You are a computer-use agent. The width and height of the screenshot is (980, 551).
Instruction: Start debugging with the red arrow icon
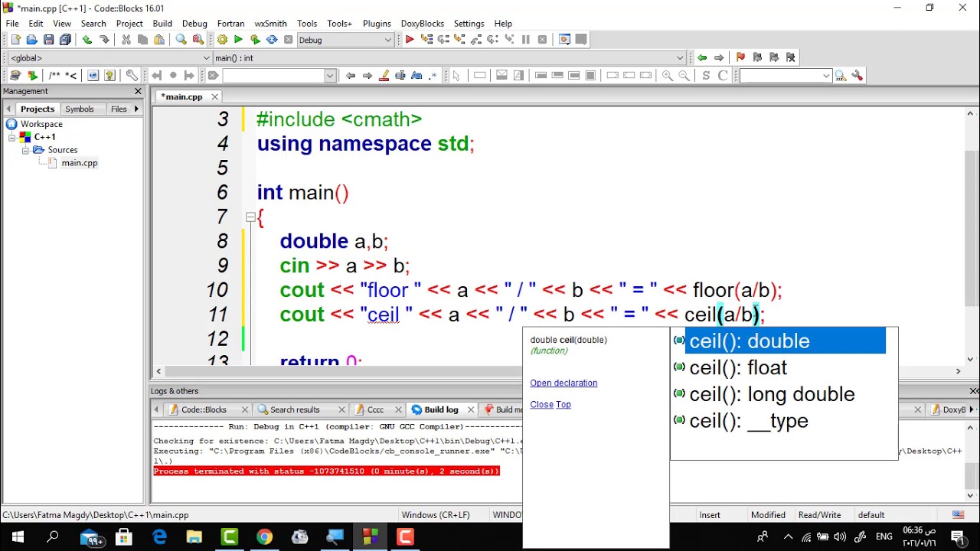pos(410,40)
